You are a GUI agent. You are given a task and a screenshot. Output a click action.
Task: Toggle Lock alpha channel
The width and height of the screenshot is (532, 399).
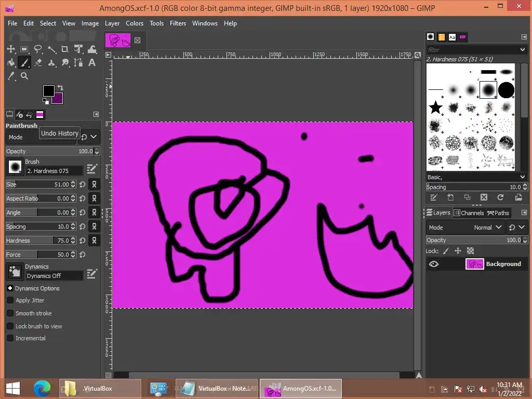(x=470, y=251)
